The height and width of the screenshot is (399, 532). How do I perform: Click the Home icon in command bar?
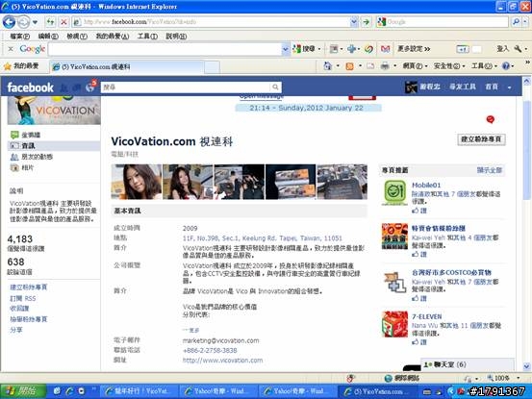tap(327, 65)
